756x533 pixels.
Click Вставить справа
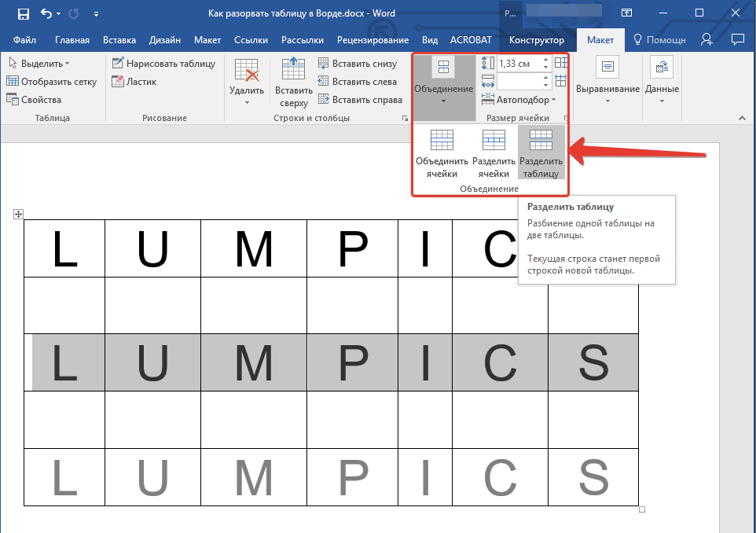point(360,100)
